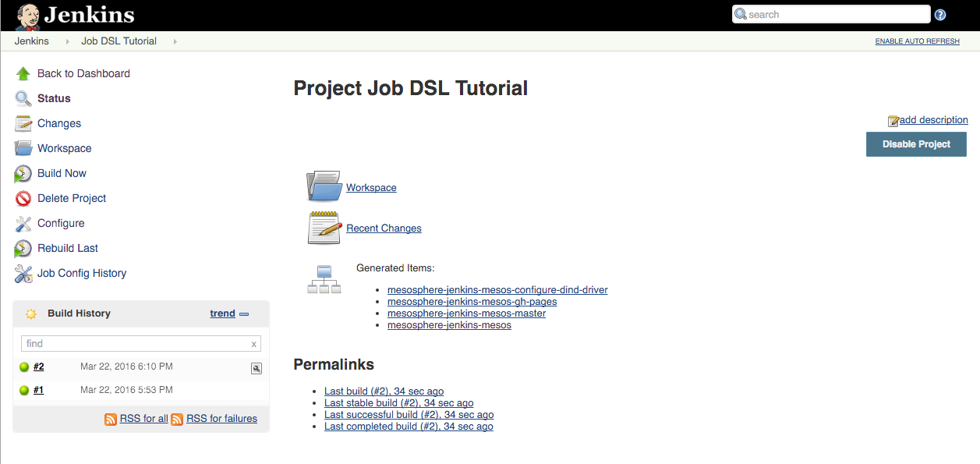Image resolution: width=980 pixels, height=464 pixels.
Task: Open Back to Dashboard menu item
Action: (x=83, y=73)
